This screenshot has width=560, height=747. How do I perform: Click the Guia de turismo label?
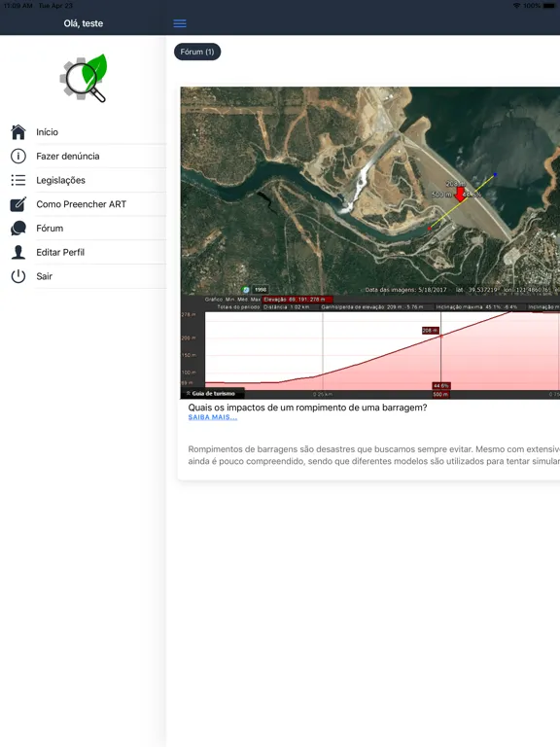(212, 394)
